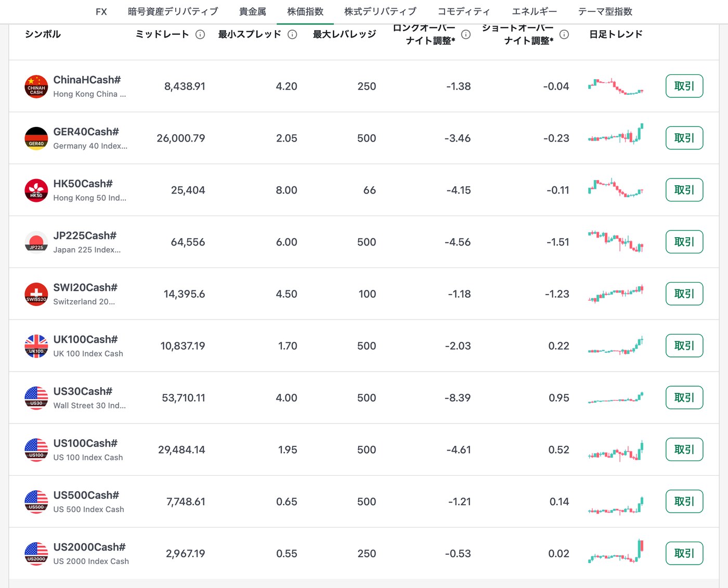View US2000Cash daily trend chart
The height and width of the screenshot is (588, 728).
point(616,552)
